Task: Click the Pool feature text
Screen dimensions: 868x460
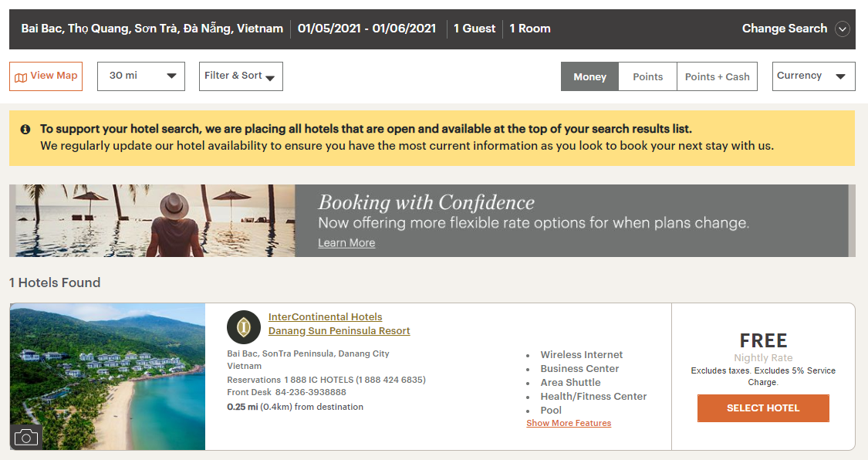Action: pyautogui.click(x=551, y=410)
